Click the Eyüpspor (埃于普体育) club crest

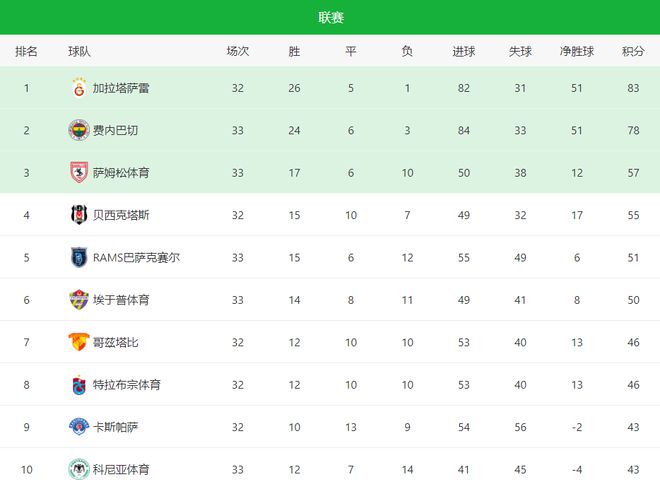(78, 300)
